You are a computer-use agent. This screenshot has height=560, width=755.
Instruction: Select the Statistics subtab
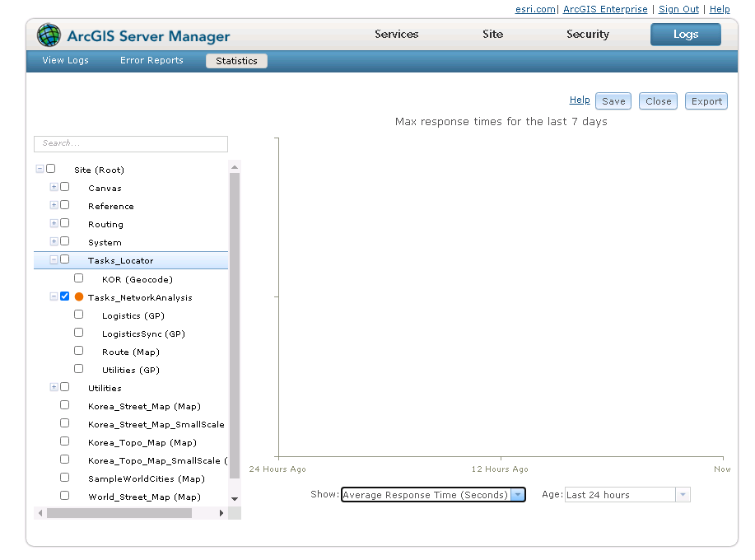(236, 61)
